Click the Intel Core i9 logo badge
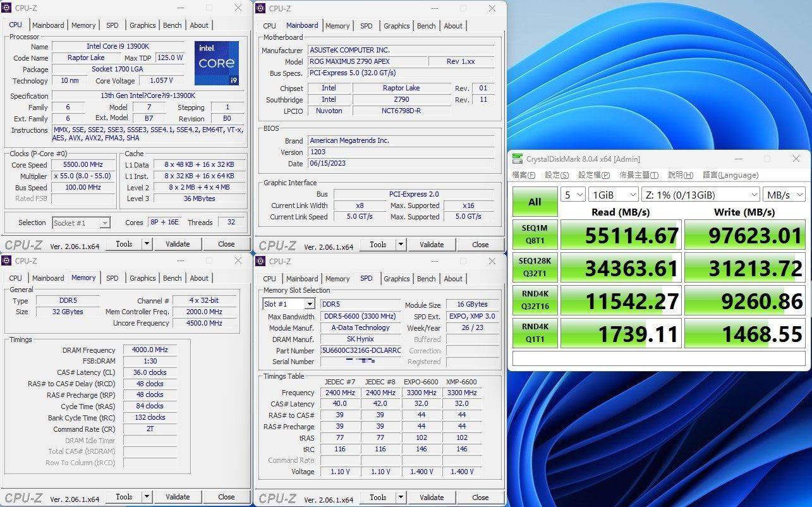 pos(217,63)
